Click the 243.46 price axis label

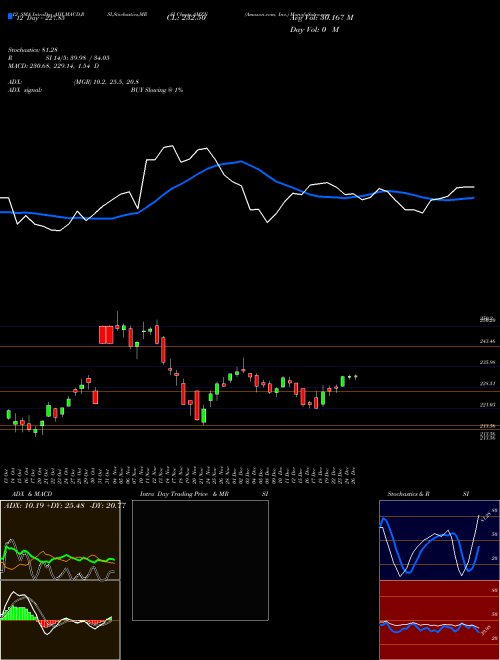tap(487, 341)
